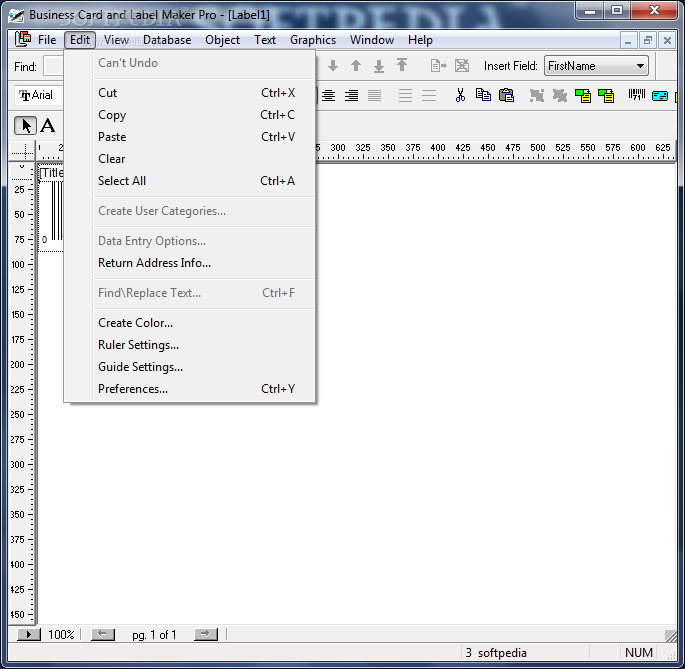The height and width of the screenshot is (669, 685).
Task: Open the Help menu
Action: coord(420,40)
